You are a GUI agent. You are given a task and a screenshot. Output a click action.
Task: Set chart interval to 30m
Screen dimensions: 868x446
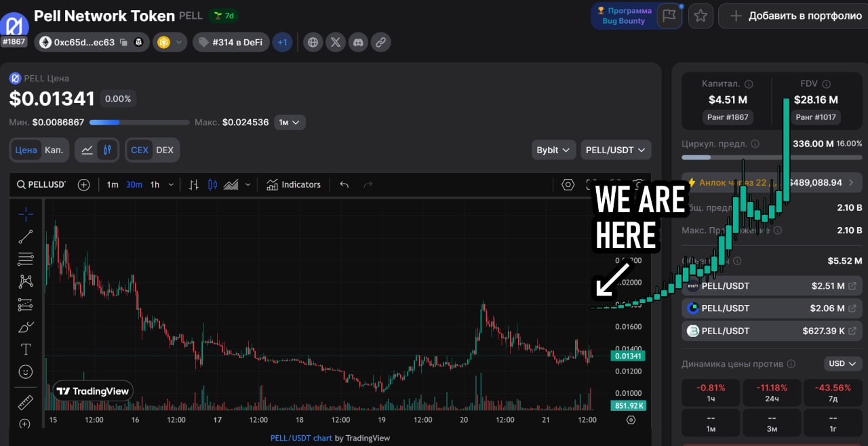[134, 184]
